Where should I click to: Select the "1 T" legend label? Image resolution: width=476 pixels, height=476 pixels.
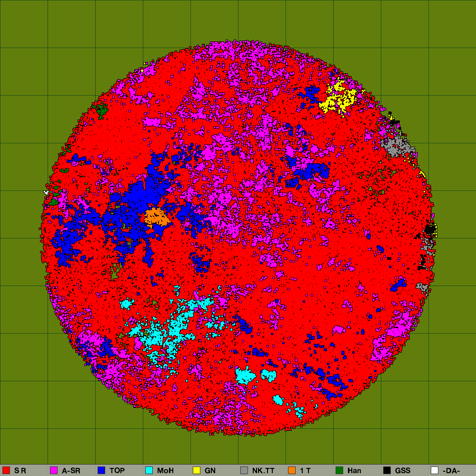click(x=305, y=471)
